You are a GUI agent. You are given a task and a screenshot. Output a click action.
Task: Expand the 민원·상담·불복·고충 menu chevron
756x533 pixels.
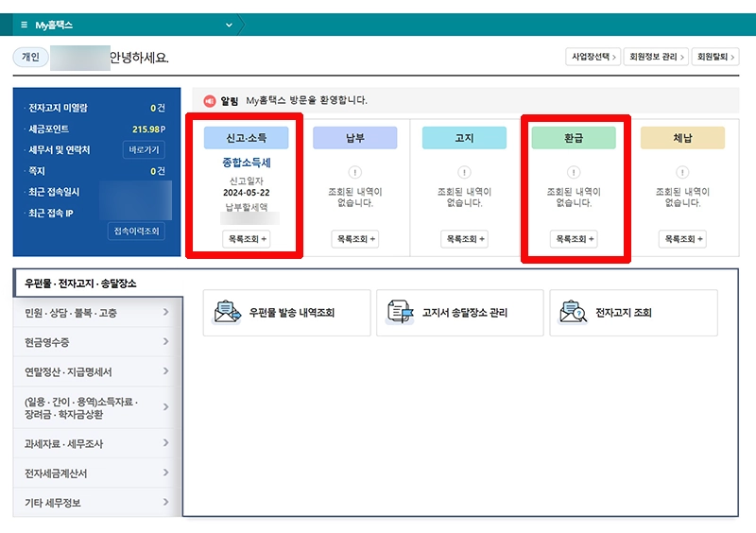click(166, 312)
